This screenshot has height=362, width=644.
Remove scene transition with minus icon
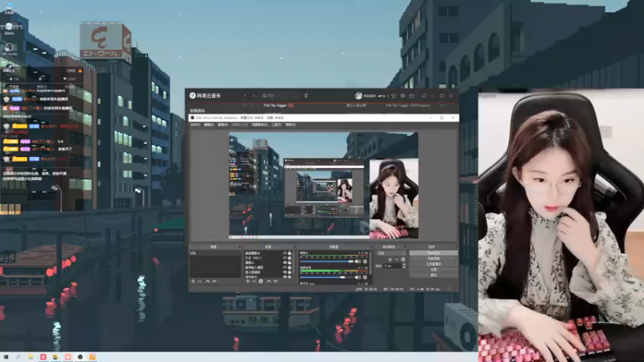(397, 259)
